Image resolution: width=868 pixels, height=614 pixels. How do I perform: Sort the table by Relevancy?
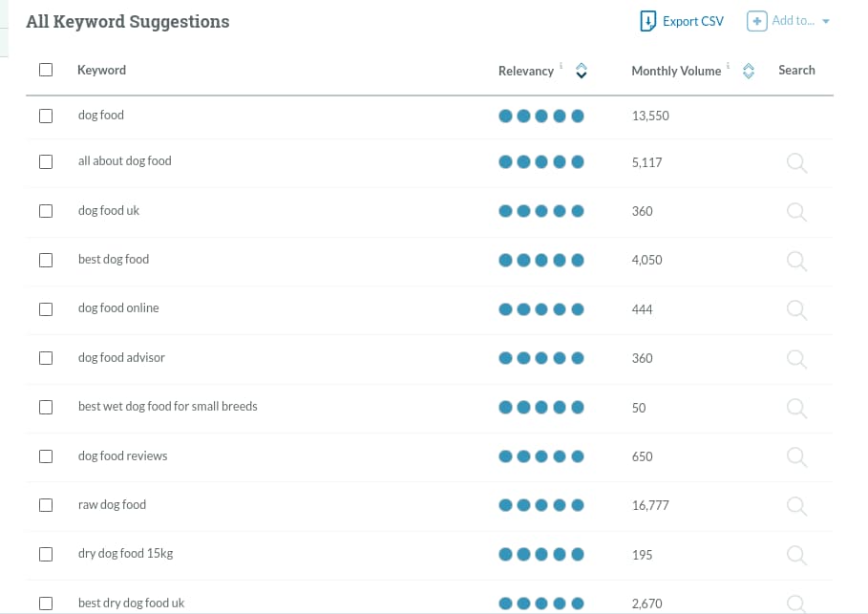tap(581, 71)
